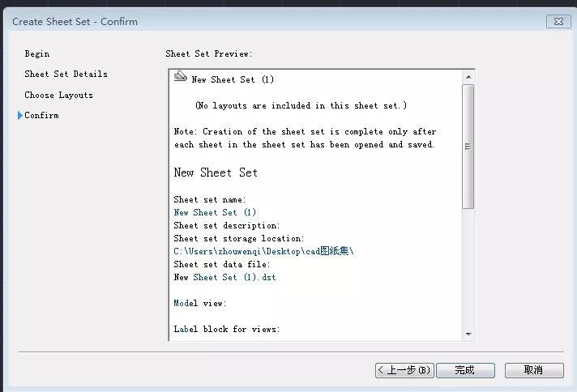577x392 pixels.
Task: Open the Choose Layouts step
Action: coord(58,96)
